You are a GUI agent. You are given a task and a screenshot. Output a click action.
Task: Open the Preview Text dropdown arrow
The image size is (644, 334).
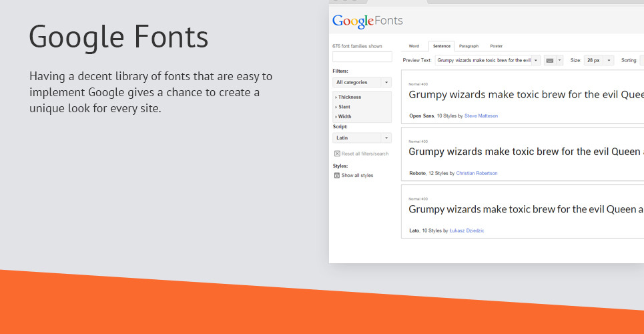(x=537, y=60)
